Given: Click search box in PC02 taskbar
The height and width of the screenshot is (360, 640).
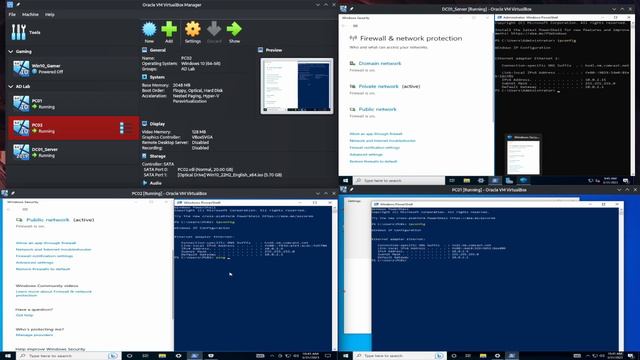Looking at the screenshot, I should pyautogui.click(x=68, y=356).
